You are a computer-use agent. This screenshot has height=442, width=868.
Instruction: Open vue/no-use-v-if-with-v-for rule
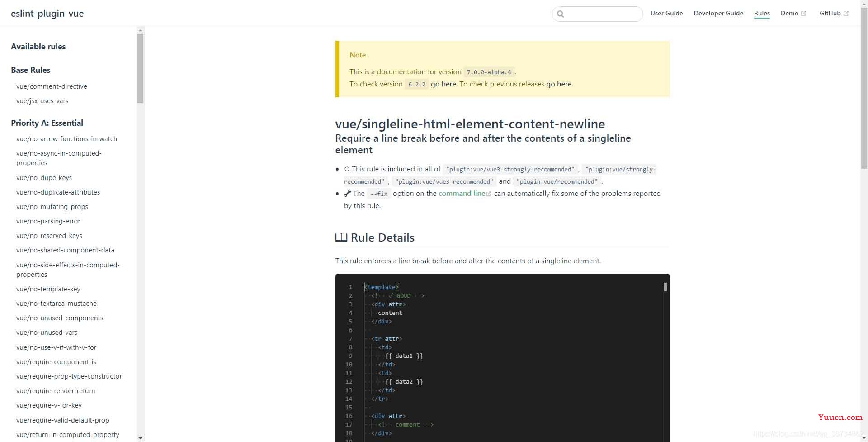pos(56,347)
